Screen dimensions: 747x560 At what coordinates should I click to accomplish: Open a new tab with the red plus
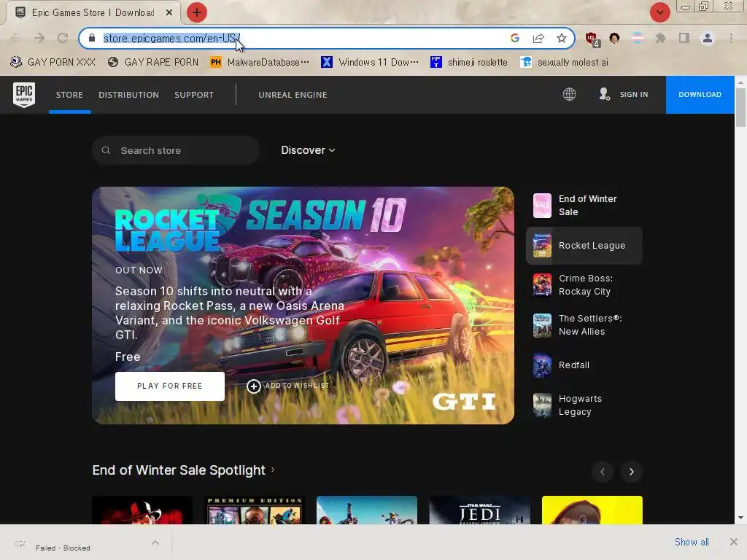pyautogui.click(x=197, y=12)
